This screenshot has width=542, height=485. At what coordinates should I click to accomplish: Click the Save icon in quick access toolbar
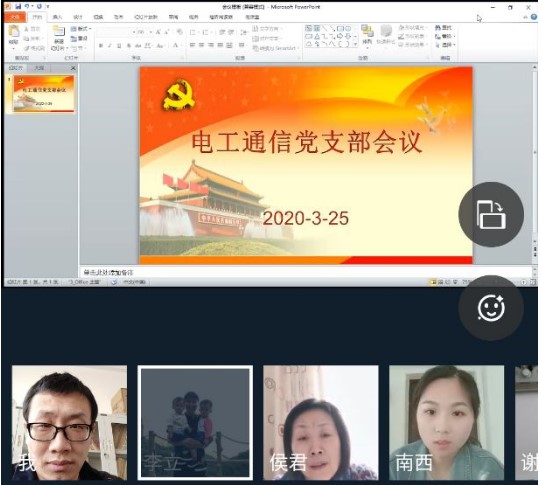pos(18,6)
